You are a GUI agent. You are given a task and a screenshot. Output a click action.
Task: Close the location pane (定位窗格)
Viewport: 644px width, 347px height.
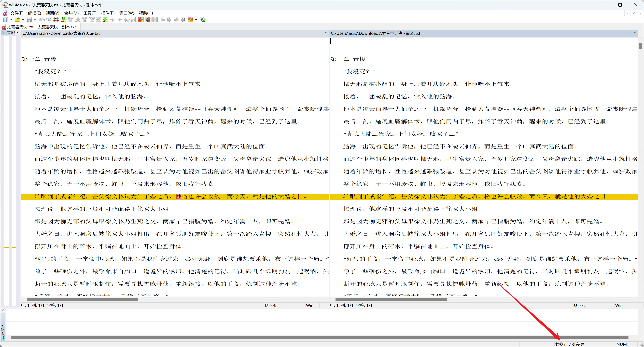tap(18, 33)
